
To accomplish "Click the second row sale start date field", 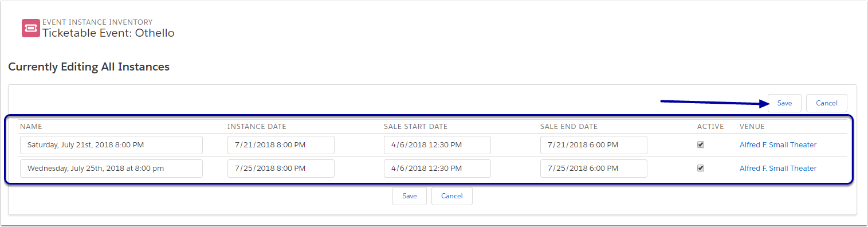I will pyautogui.click(x=437, y=169).
